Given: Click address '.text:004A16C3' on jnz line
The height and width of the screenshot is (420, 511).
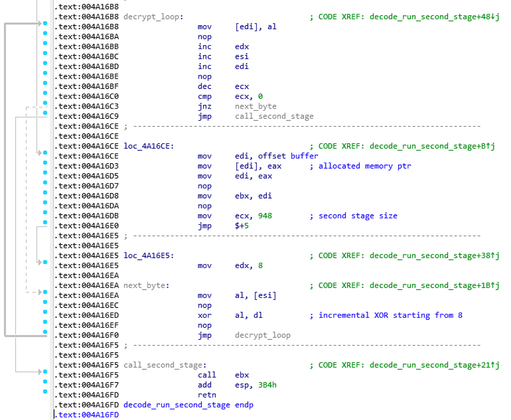Looking at the screenshot, I should [x=86, y=106].
